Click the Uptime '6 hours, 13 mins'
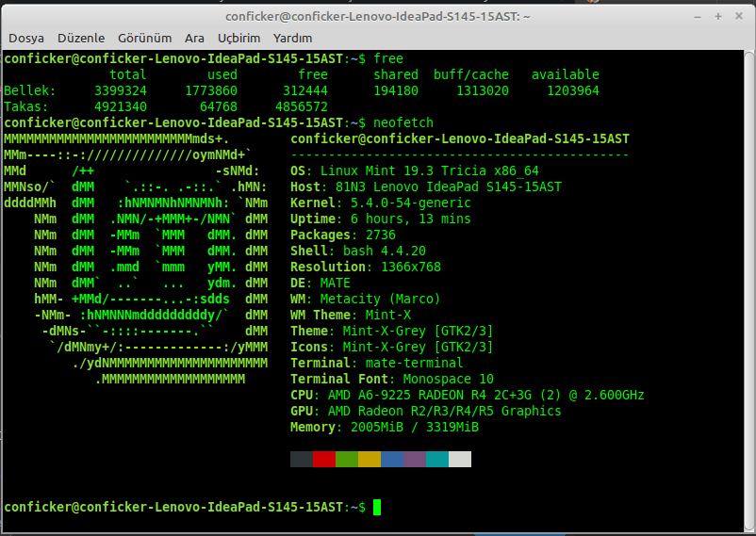The height and width of the screenshot is (536, 756). pyautogui.click(x=411, y=219)
